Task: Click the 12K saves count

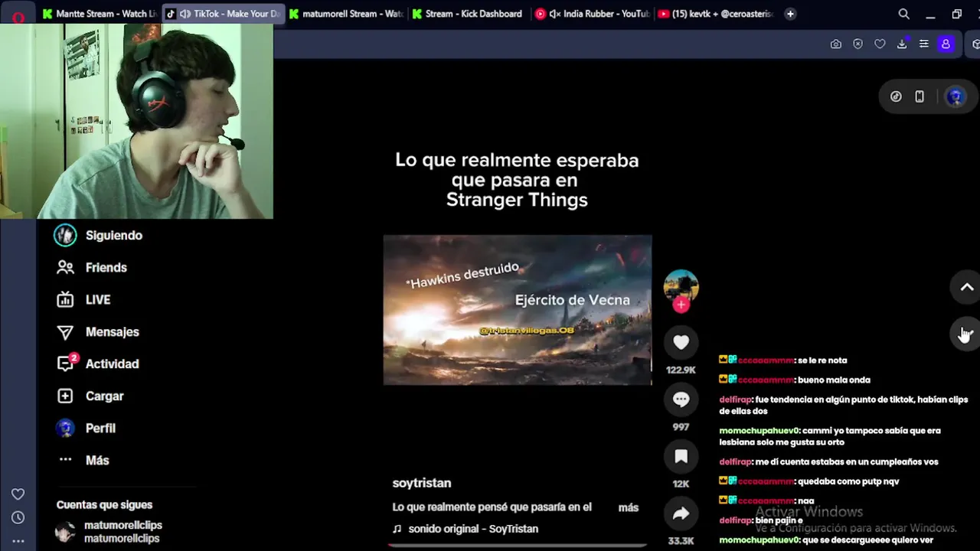Action: tap(681, 484)
